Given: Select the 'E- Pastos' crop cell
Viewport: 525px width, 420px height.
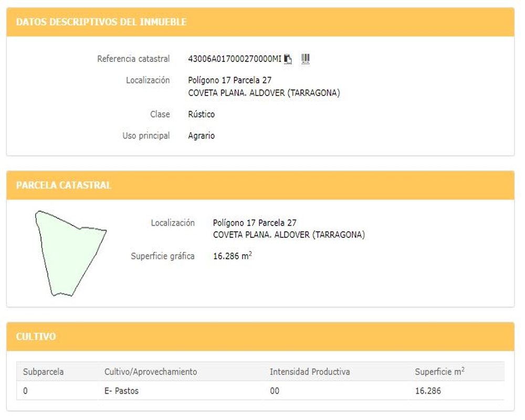Looking at the screenshot, I should coord(121,391).
